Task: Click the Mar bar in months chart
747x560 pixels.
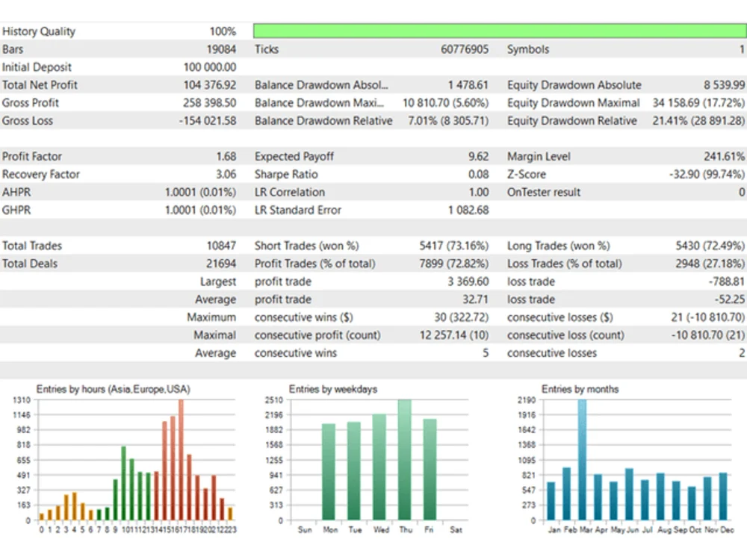Action: (x=582, y=459)
